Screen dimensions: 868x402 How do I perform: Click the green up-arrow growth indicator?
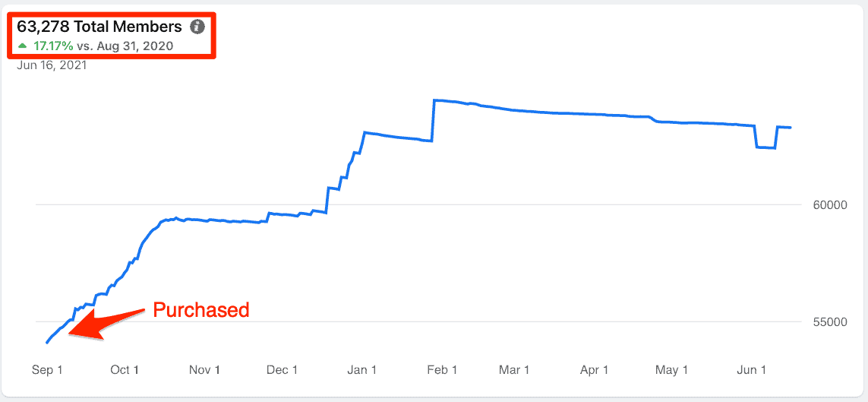pos(22,46)
